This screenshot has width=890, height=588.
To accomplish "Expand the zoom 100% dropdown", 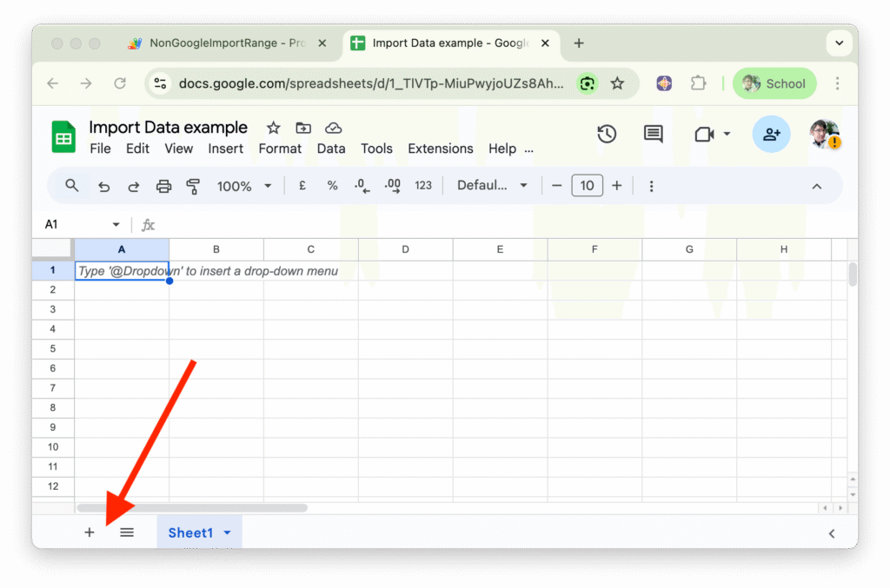I will pos(244,186).
